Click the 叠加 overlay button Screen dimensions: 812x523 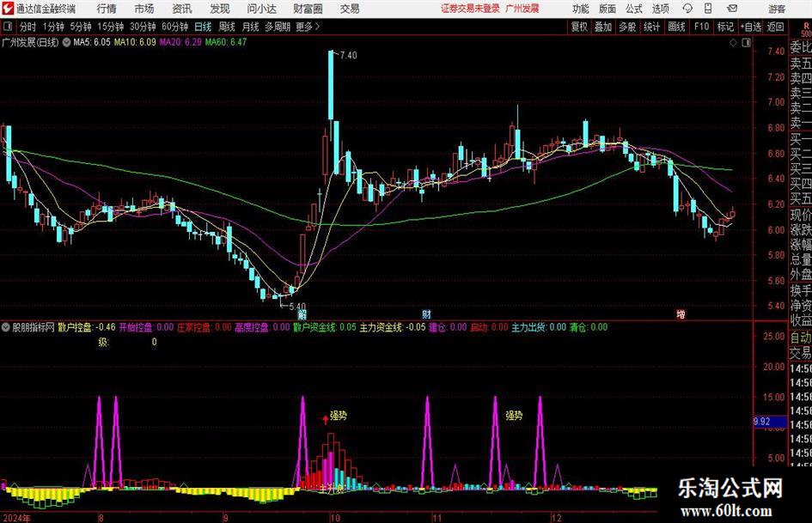click(x=603, y=27)
